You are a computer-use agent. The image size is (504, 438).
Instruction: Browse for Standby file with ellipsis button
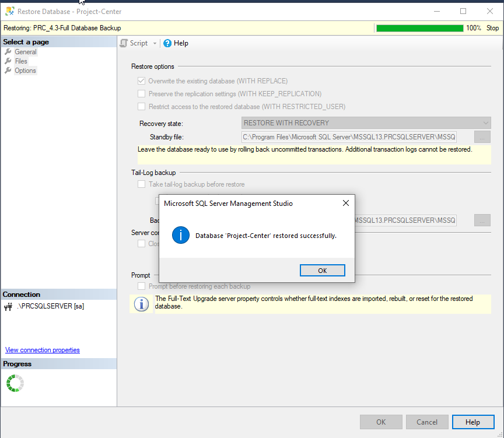(x=482, y=137)
